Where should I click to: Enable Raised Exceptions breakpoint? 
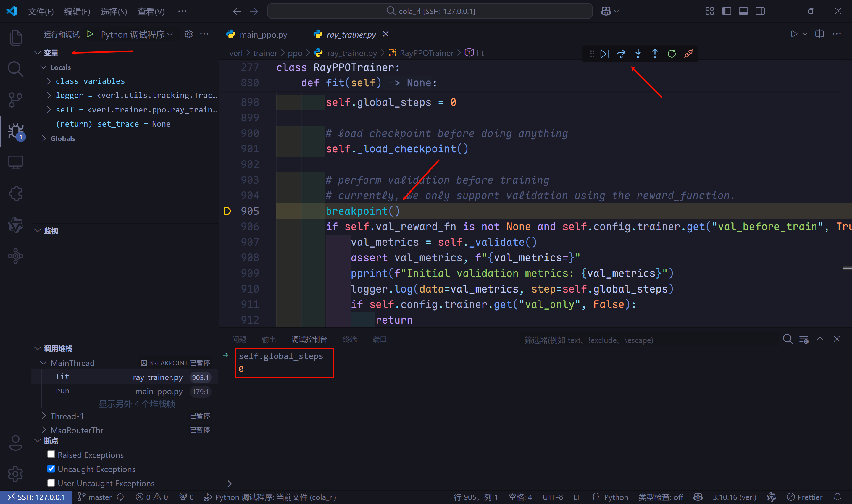click(x=51, y=454)
